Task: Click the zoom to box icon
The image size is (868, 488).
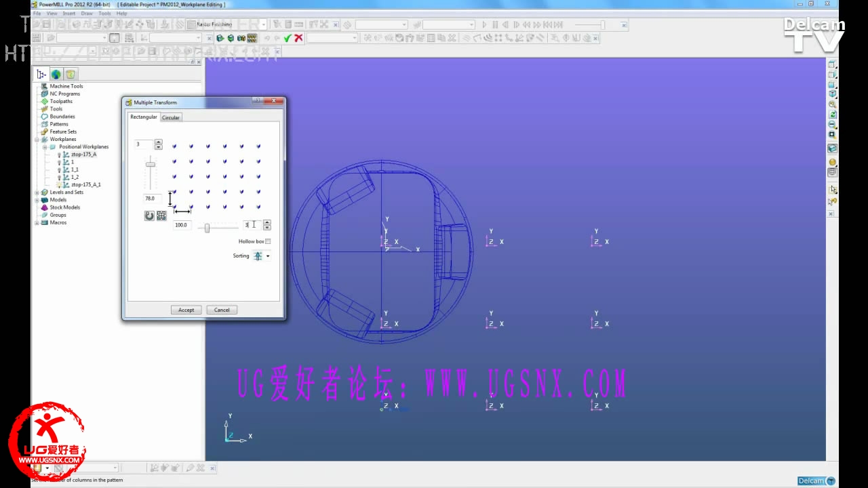Action: point(833,135)
